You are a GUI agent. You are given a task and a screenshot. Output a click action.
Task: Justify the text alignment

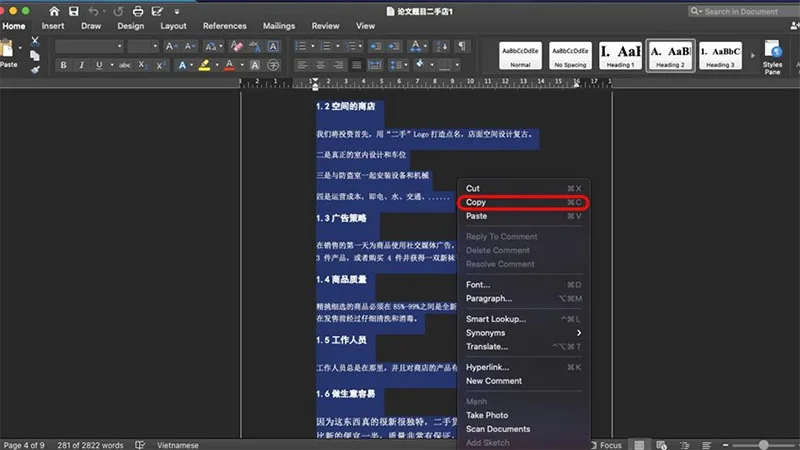click(x=357, y=65)
